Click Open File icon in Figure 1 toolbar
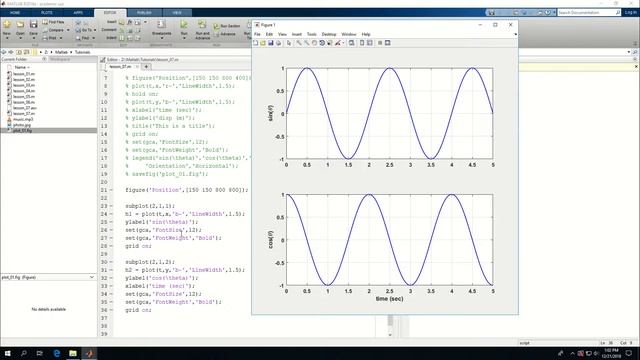The image size is (640, 360). (263, 43)
